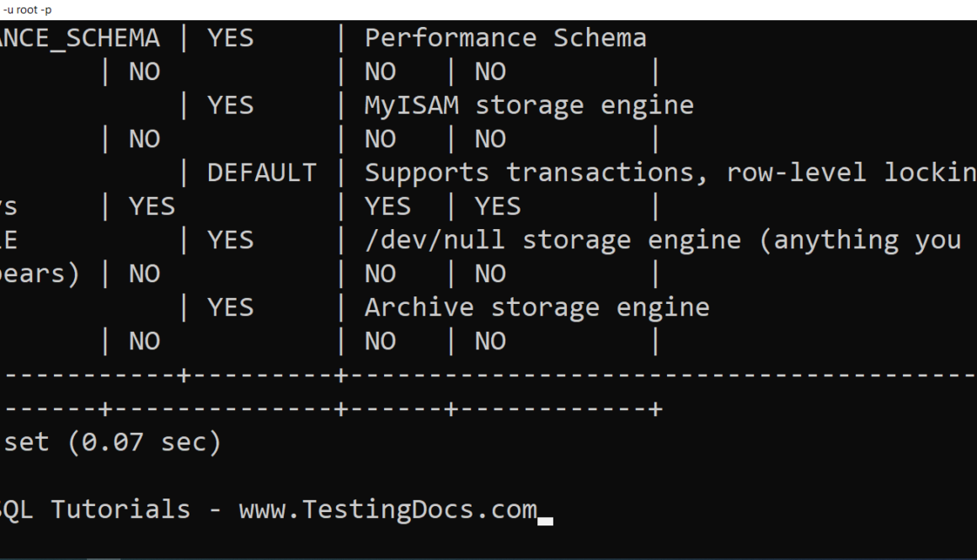Click the YES next to Performance Schema

(230, 38)
